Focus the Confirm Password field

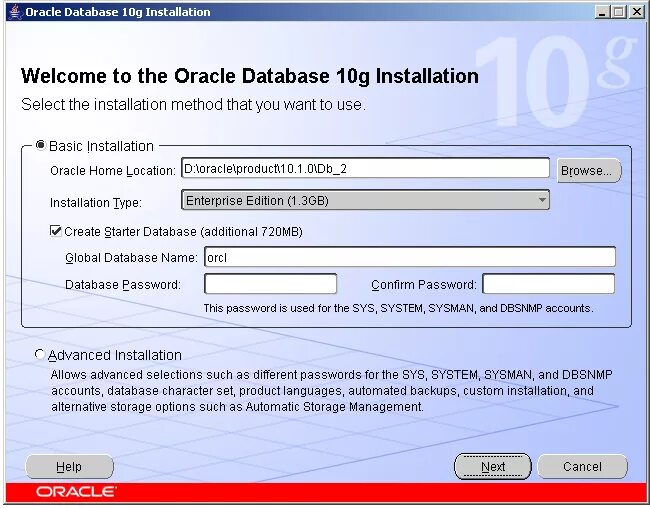pyautogui.click(x=549, y=284)
